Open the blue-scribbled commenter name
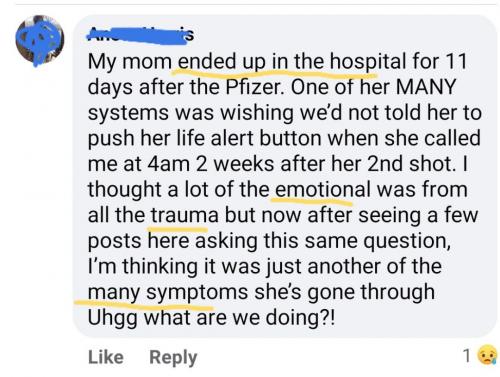500x377 pixels. pos(140,35)
